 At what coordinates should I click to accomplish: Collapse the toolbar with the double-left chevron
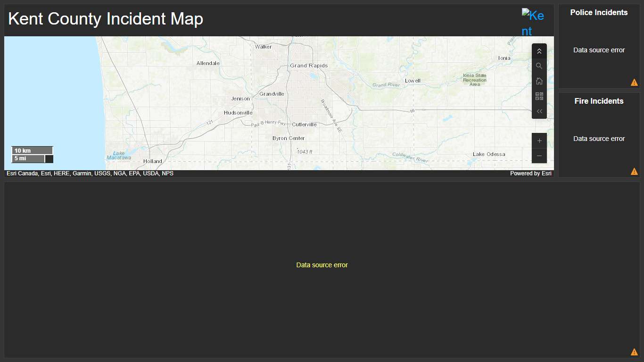[x=539, y=111]
